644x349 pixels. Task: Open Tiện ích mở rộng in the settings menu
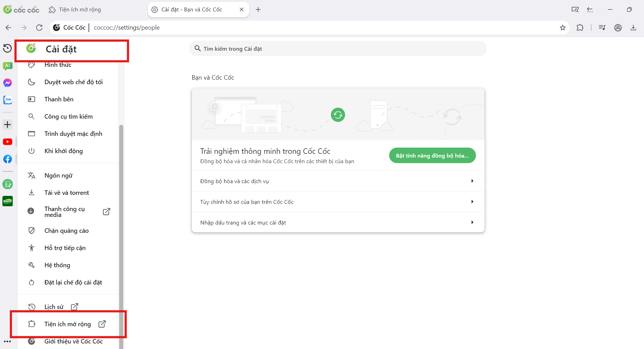coord(67,324)
